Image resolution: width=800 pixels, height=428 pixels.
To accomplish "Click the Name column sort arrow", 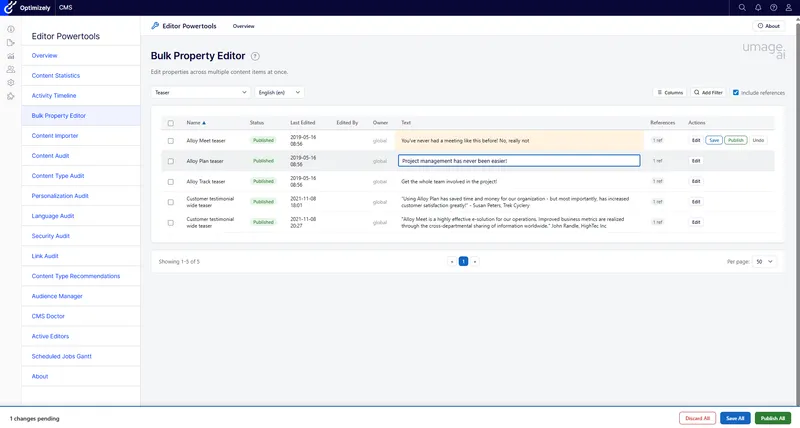I will point(204,123).
